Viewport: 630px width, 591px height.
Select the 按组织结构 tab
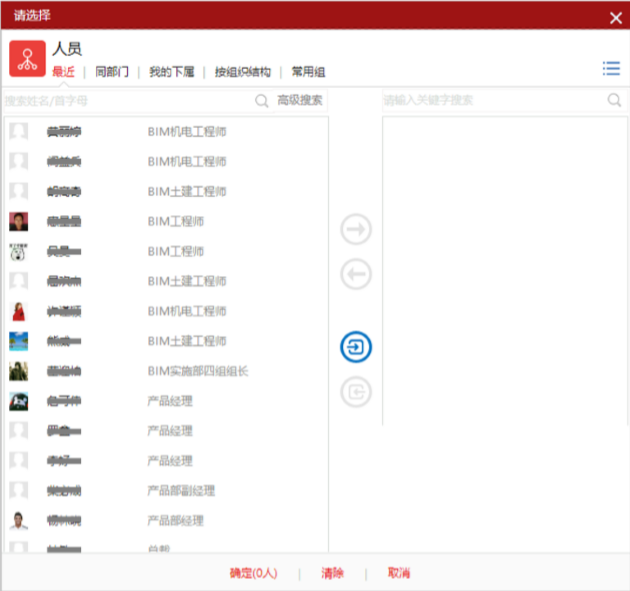(x=243, y=72)
